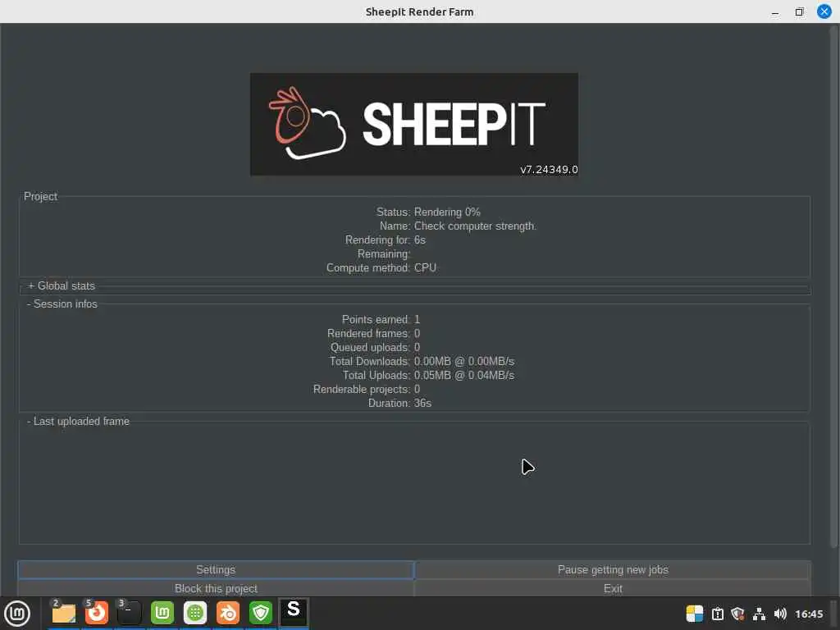Click the Rendering for 6s value
Screen dimensions: 840x630
point(420,240)
